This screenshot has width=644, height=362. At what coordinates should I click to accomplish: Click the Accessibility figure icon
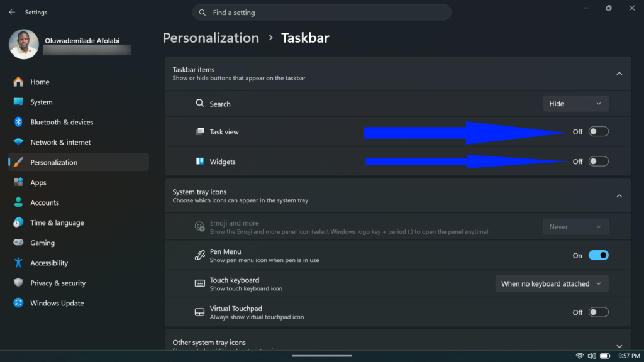pyautogui.click(x=18, y=263)
